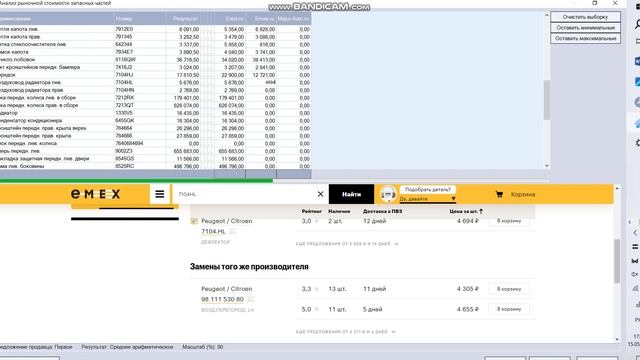Copy part number icon beside 7104.HL
640x360 pixels.
click(x=233, y=231)
